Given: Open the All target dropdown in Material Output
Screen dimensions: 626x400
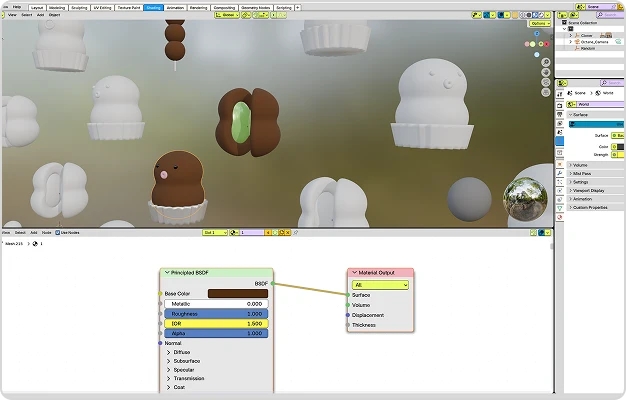Looking at the screenshot, I should coord(380,285).
